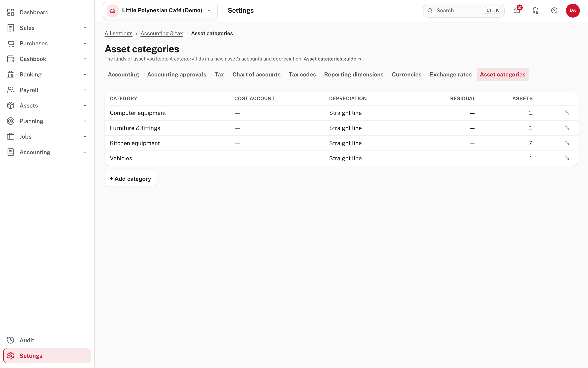Viewport: 588px width, 368px height.
Task: Click the Search input field
Action: coord(464,10)
